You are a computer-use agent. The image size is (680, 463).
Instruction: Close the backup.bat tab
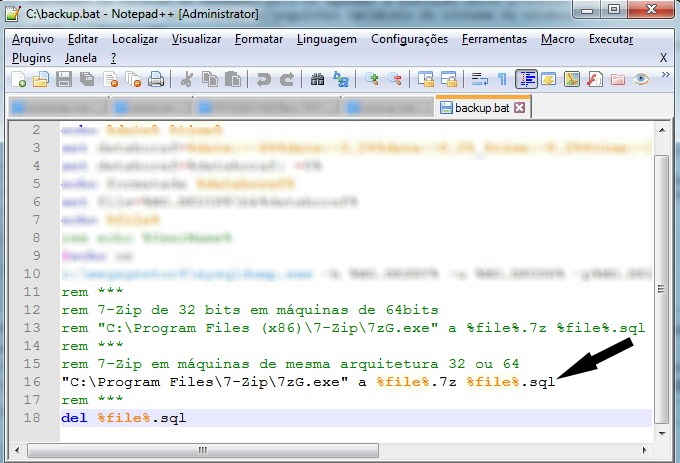[x=519, y=107]
